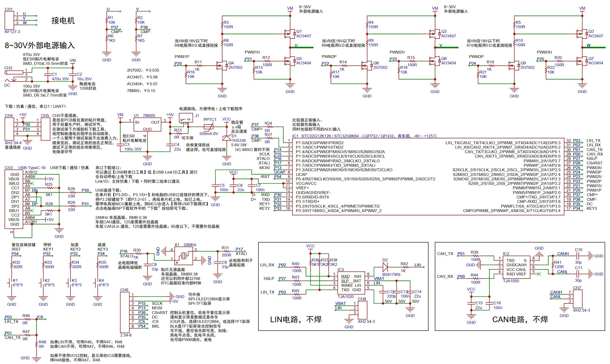Select the D1 1N5339 zener diode symbol
This screenshot has height=364, width=610.
(226, 138)
